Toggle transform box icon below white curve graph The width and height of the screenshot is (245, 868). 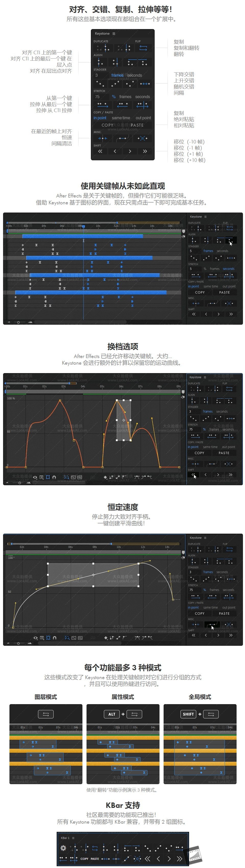(48, 638)
